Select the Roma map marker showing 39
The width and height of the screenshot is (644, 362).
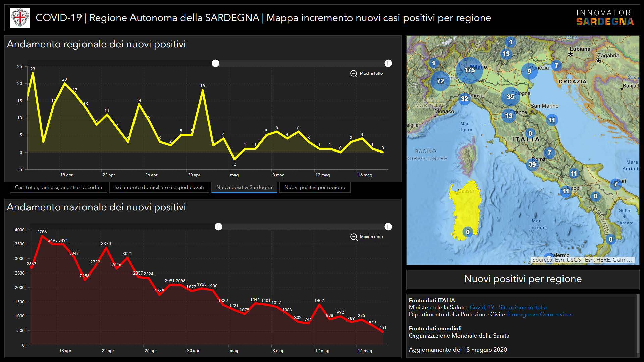532,164
